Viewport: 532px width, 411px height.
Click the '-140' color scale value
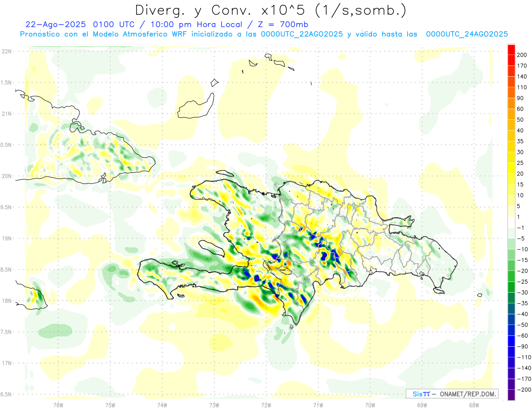point(524,368)
